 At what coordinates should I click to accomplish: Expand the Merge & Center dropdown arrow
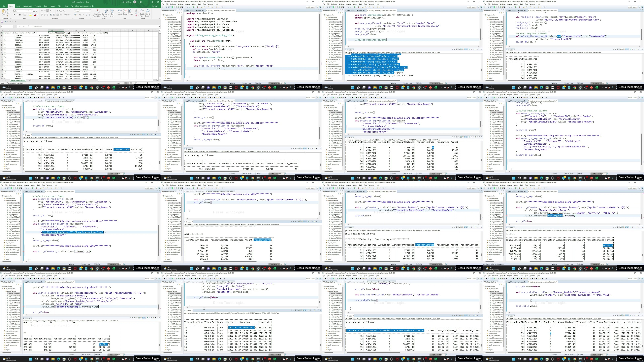click(x=71, y=15)
